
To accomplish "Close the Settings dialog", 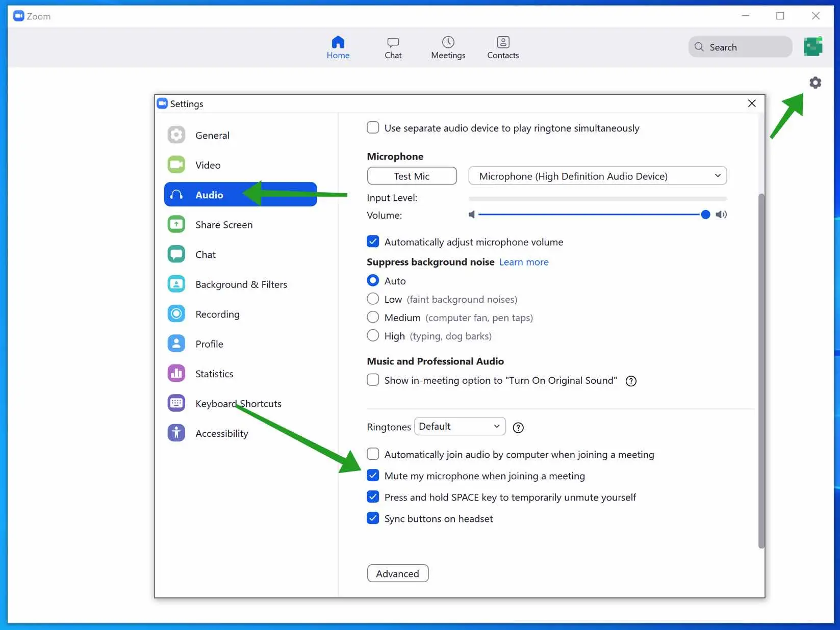I will [751, 103].
